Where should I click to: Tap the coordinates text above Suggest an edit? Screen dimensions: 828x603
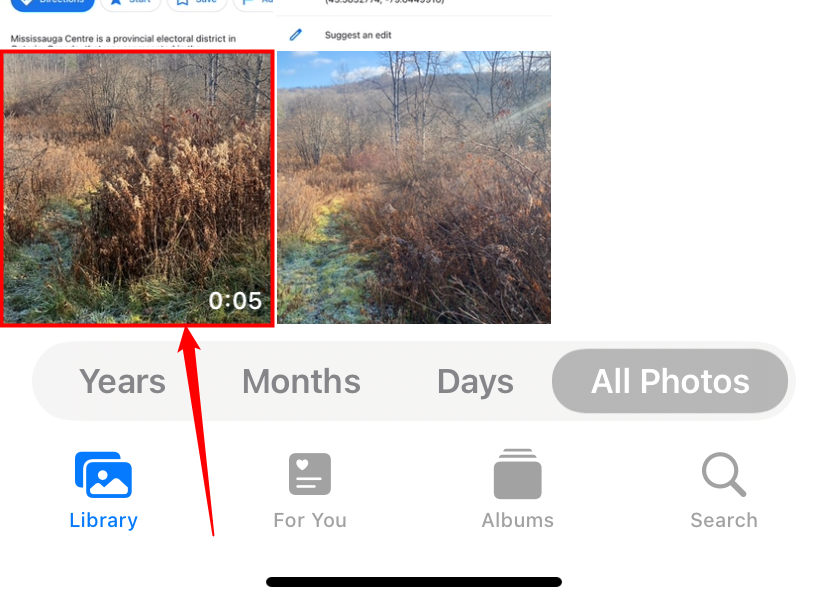[x=384, y=2]
